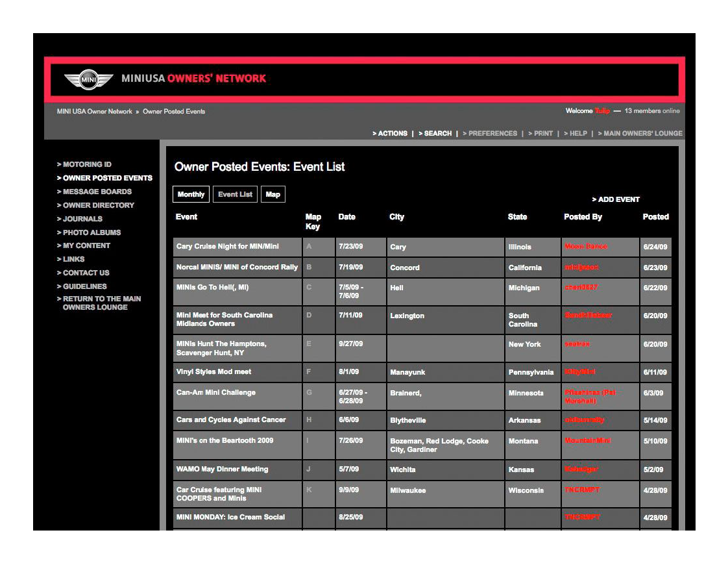Click the Pennsylvania state cell

[531, 372]
